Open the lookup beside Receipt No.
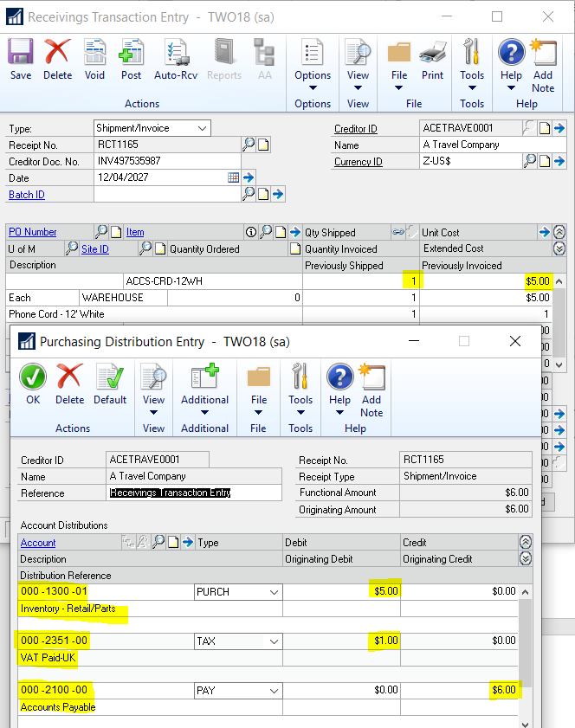 [249, 145]
